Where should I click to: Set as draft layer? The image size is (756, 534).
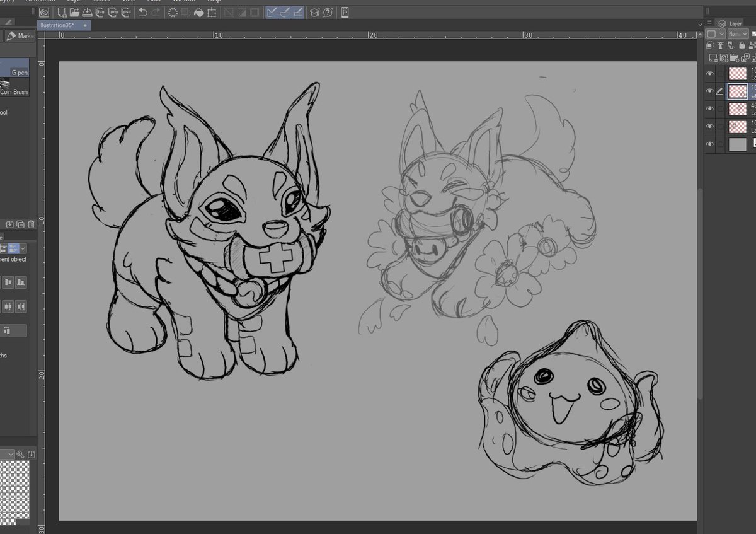coord(731,45)
